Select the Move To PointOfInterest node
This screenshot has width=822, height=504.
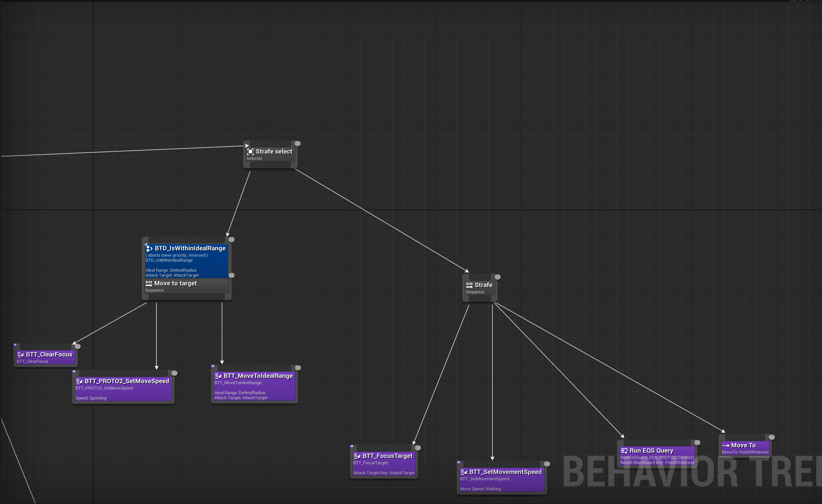pos(745,449)
